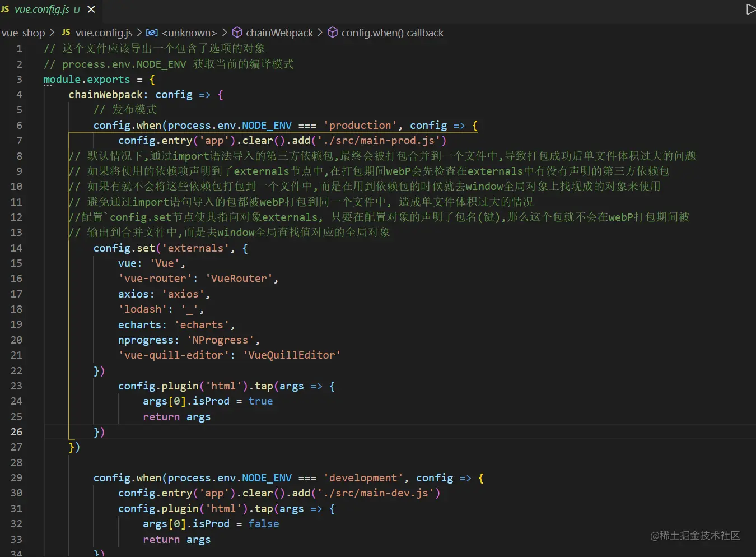This screenshot has height=557, width=756.
Task: Click the JS file icon in the breadcrumb bar
Action: (66, 33)
